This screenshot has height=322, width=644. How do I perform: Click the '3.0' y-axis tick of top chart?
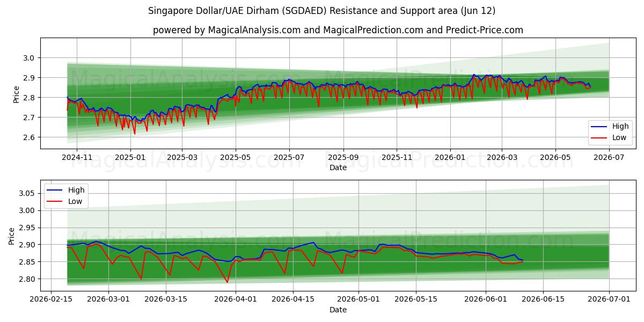[x=30, y=58]
